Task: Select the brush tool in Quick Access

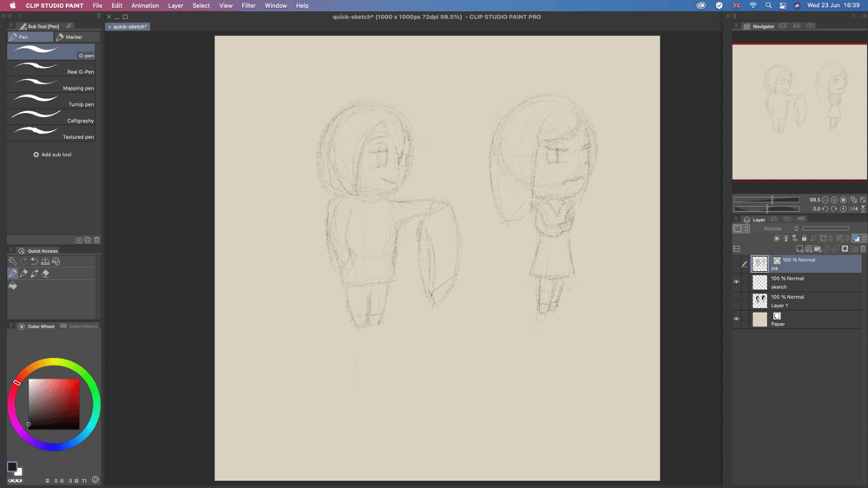Action: point(35,274)
